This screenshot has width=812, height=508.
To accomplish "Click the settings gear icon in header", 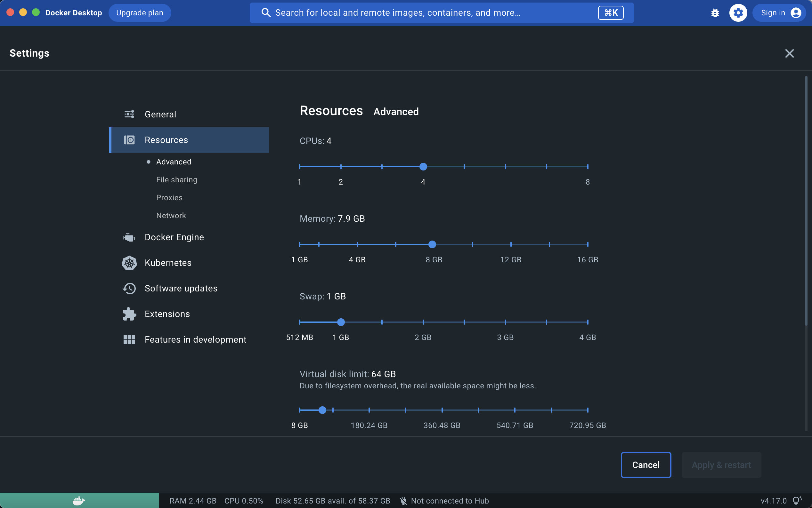I will point(738,13).
